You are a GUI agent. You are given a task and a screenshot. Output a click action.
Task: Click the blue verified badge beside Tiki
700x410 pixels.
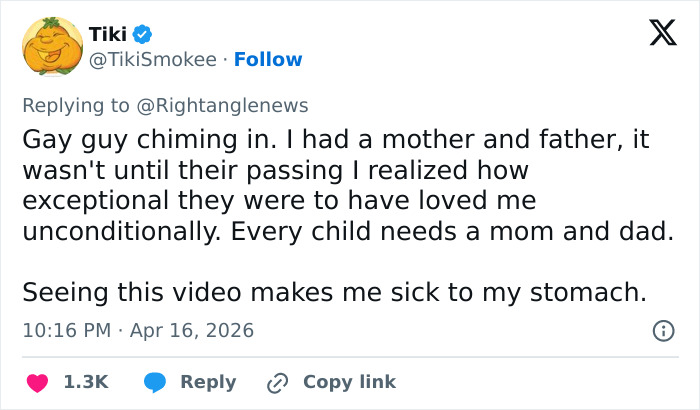[x=142, y=35]
